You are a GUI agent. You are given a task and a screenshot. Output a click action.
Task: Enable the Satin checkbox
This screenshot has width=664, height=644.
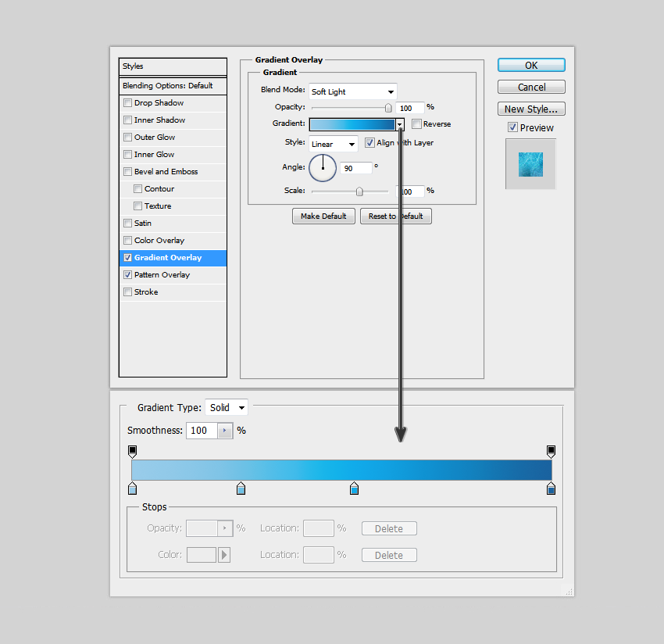[127, 223]
